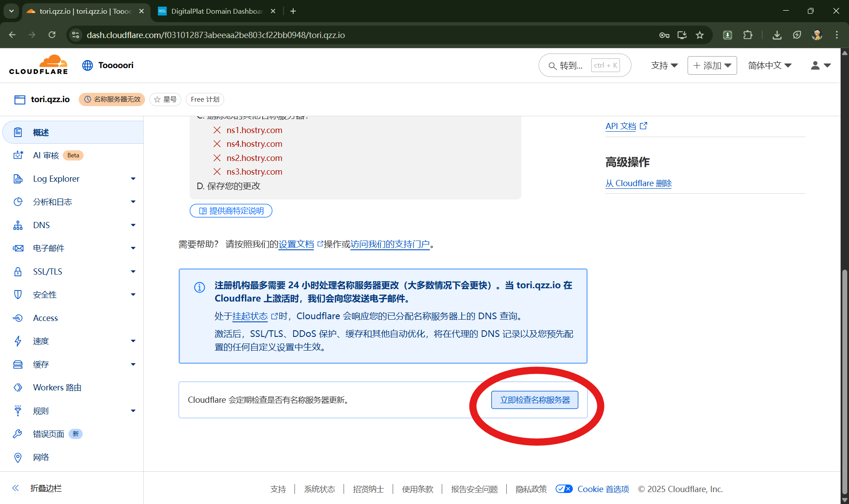Open 从 Cloudflare 删除 link
Screen dimensions: 849x504
[x=638, y=183]
